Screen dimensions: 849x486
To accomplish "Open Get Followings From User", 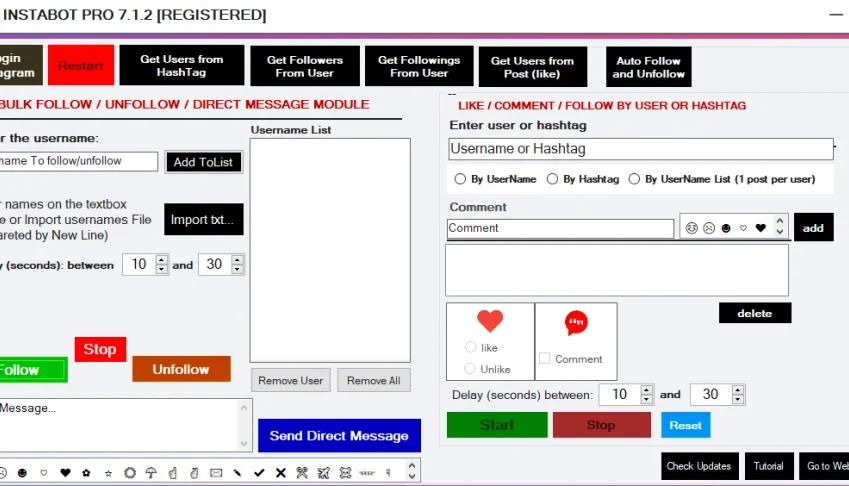I will 419,66.
